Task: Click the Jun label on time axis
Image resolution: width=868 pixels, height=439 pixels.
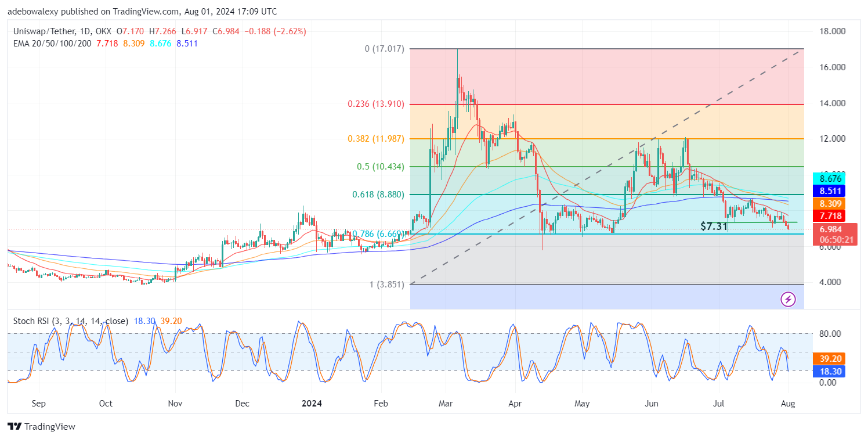Action: tap(652, 403)
